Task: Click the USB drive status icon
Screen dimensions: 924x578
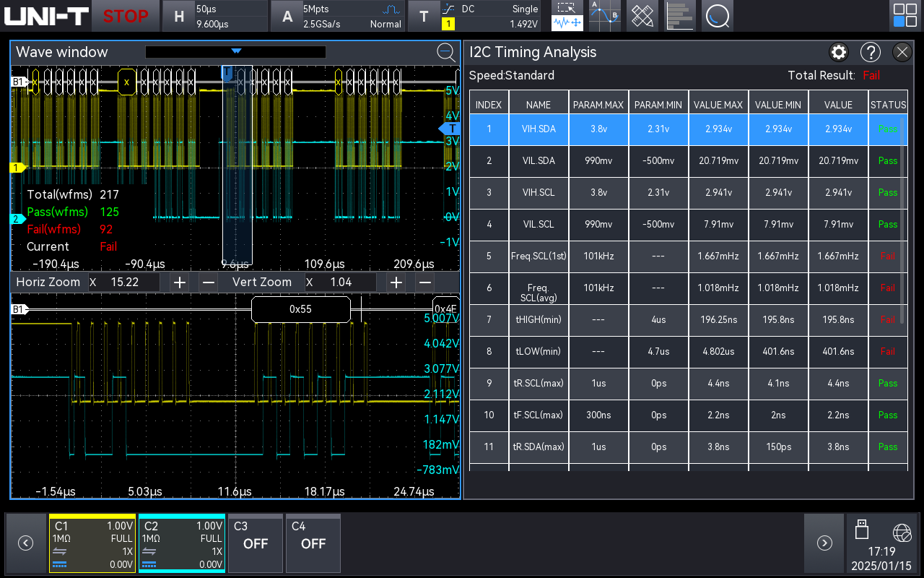Action: 861,529
